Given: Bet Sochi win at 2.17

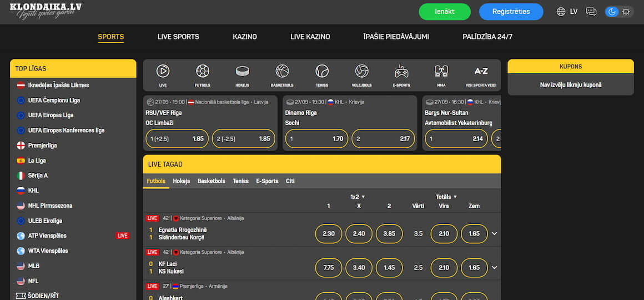Looking at the screenshot, I should click(383, 139).
